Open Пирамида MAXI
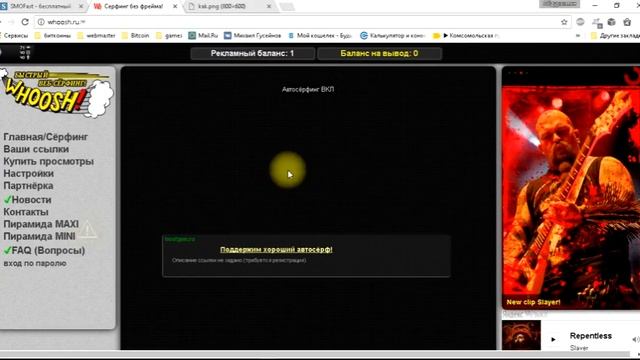Viewport: 640px width, 360px height. pos(41,224)
